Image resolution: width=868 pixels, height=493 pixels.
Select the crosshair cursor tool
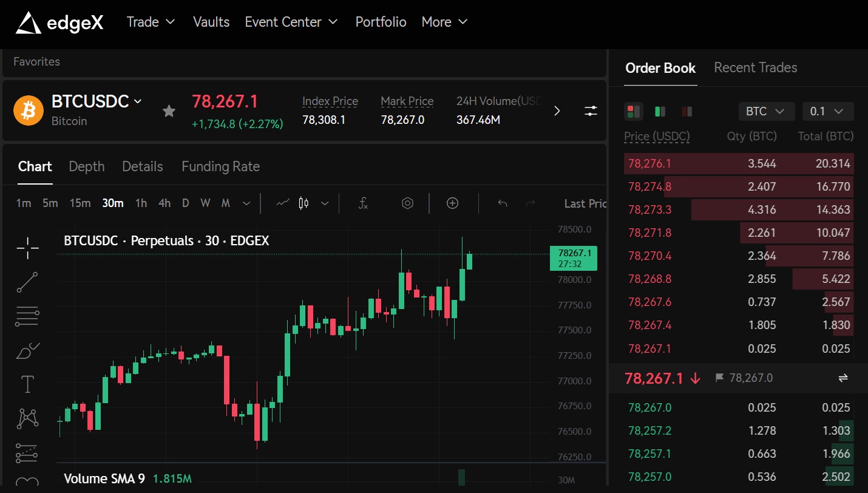[x=27, y=248]
